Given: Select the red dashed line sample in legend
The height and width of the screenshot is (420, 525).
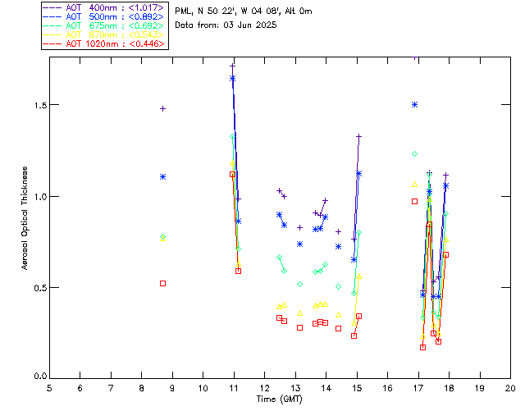Looking at the screenshot, I should (52, 43).
